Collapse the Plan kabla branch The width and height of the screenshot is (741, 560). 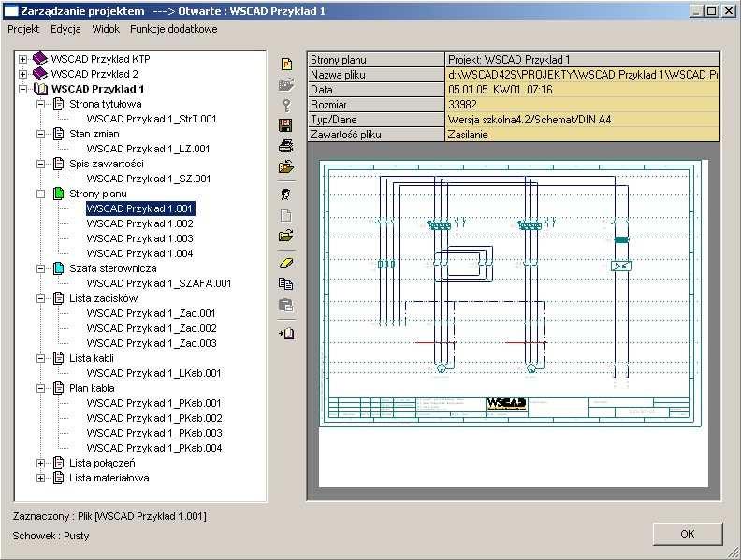pyautogui.click(x=41, y=388)
